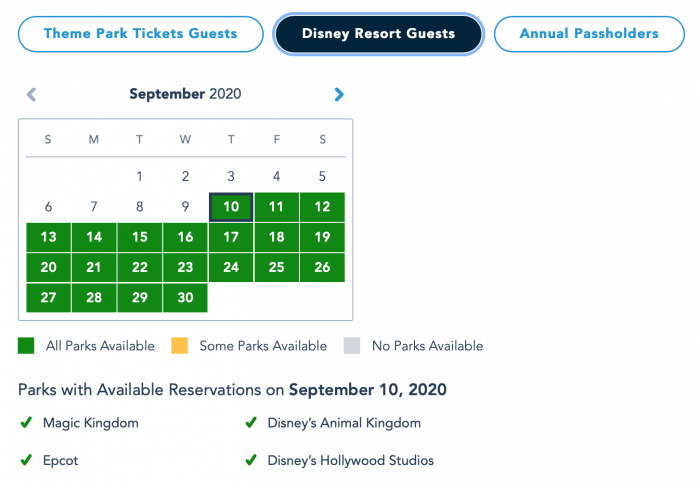Image resolution: width=700 pixels, height=489 pixels.
Task: Click the green checkmark beside Epcot
Action: point(26,460)
